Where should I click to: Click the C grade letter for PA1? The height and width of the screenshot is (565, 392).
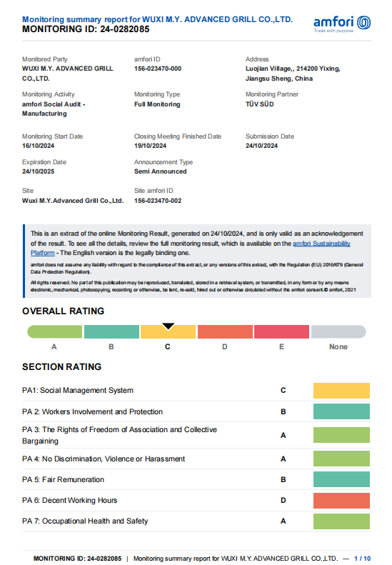point(283,391)
